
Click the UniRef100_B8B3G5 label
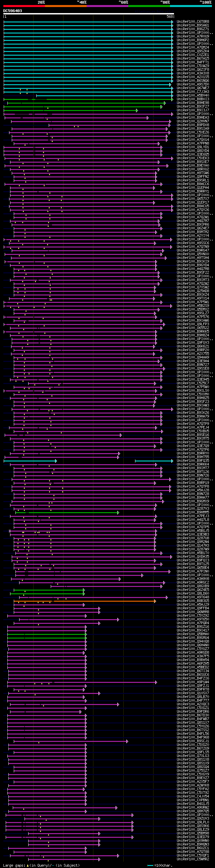[x=193, y=601]
